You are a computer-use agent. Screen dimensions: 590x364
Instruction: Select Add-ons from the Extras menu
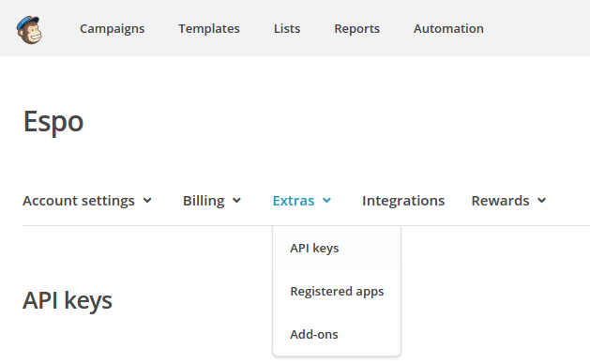pyautogui.click(x=314, y=334)
